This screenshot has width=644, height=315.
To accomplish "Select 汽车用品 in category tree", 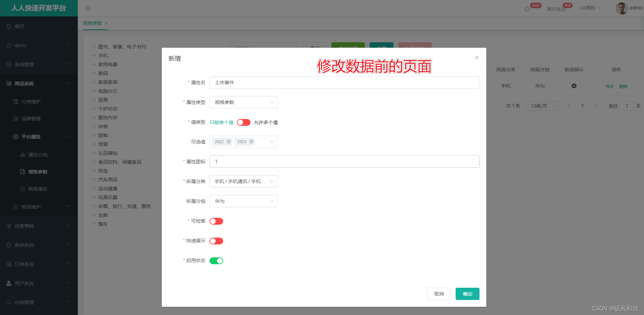I will click(108, 180).
